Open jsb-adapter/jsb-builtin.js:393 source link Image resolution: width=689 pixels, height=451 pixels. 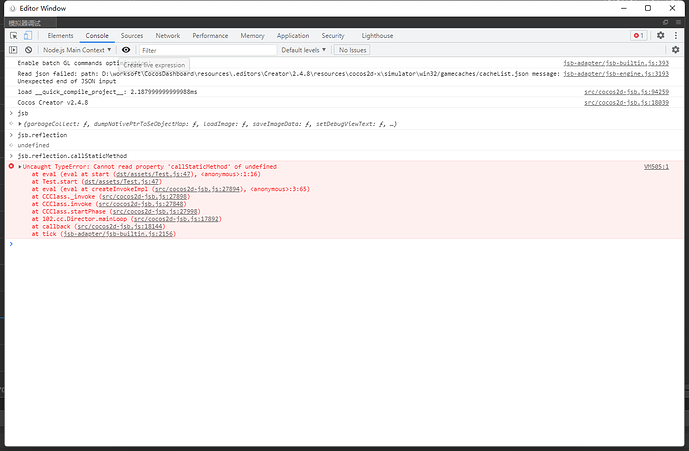point(616,63)
